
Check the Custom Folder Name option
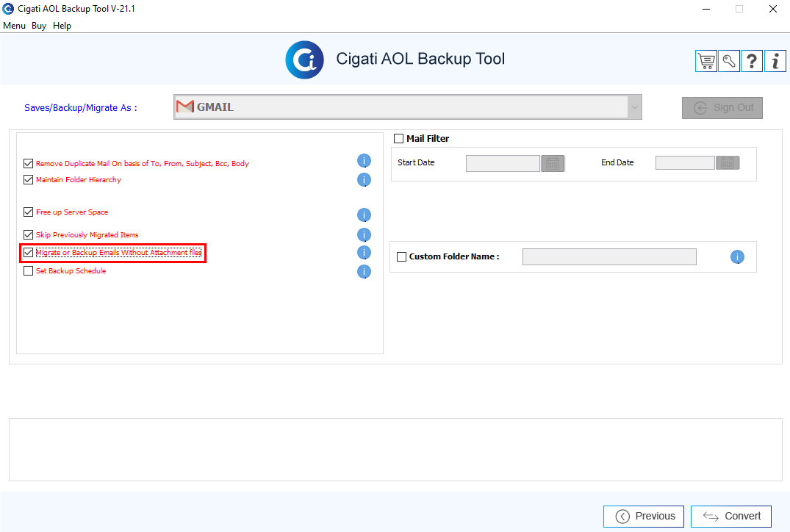click(x=401, y=256)
